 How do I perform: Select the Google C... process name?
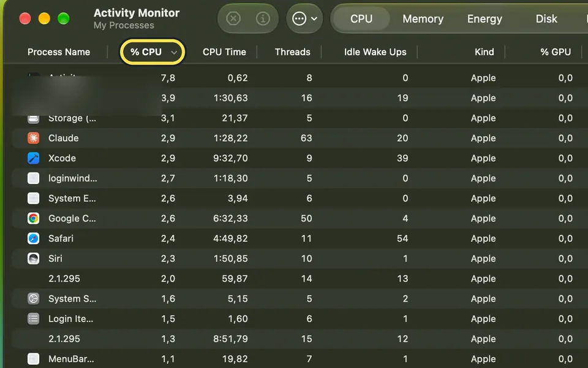coord(72,218)
